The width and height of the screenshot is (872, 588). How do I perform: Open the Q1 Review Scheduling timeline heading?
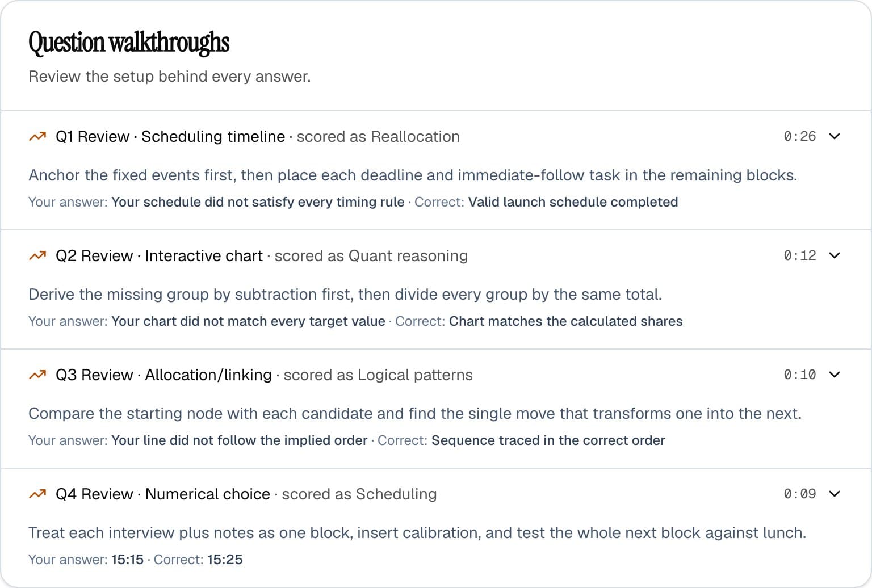(x=170, y=137)
